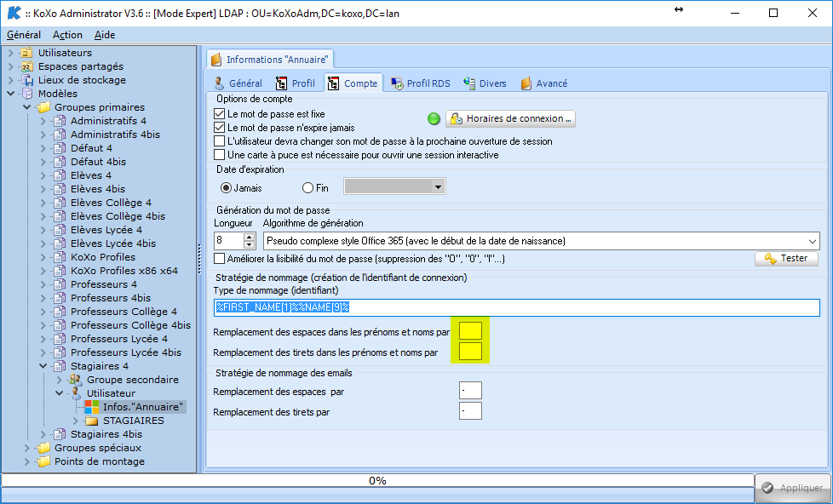Image resolution: width=833 pixels, height=504 pixels.
Task: Open the Action menu
Action: 67,35
